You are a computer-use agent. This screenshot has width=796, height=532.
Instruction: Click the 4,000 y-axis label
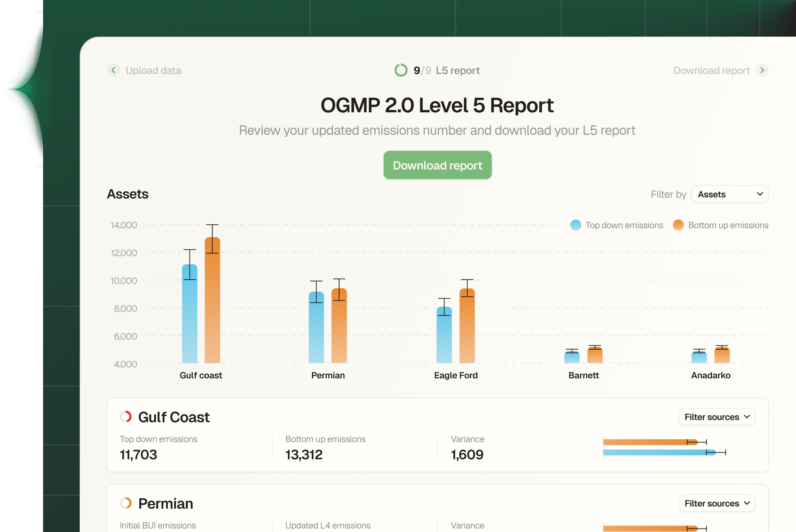tap(125, 364)
